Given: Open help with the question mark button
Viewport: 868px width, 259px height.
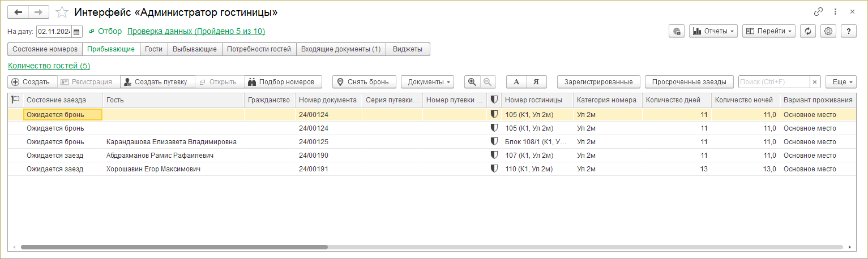Looking at the screenshot, I should pos(848,31).
